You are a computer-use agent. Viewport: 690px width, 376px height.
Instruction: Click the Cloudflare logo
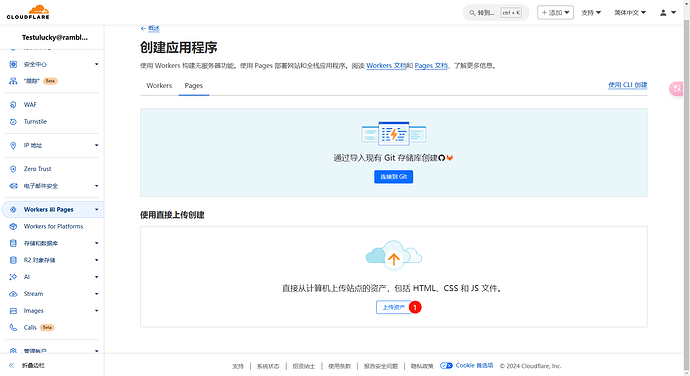point(28,12)
